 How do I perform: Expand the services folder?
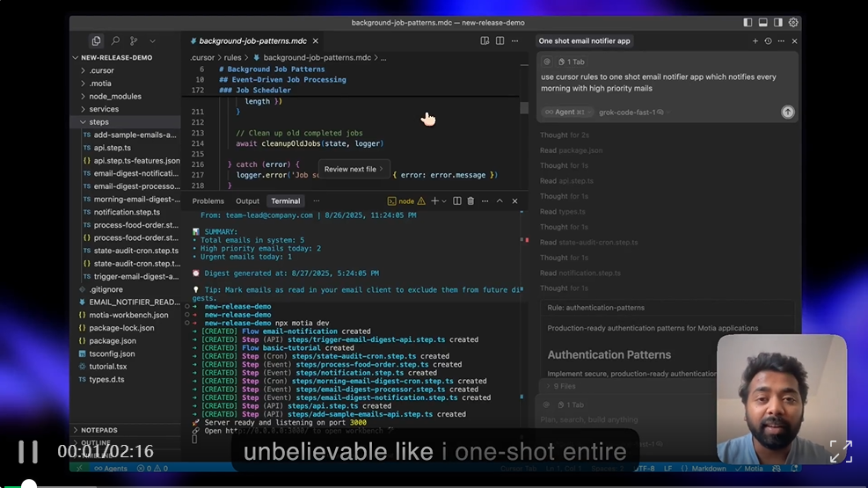coord(104,109)
